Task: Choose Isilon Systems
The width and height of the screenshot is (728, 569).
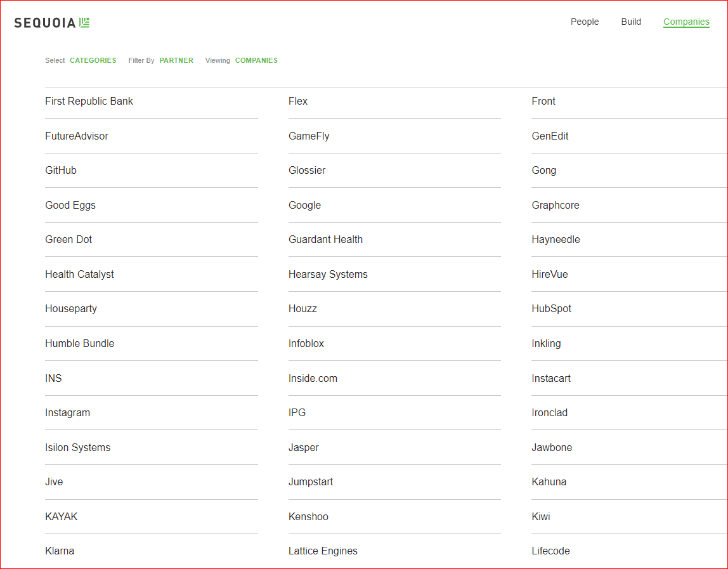Action: 77,448
